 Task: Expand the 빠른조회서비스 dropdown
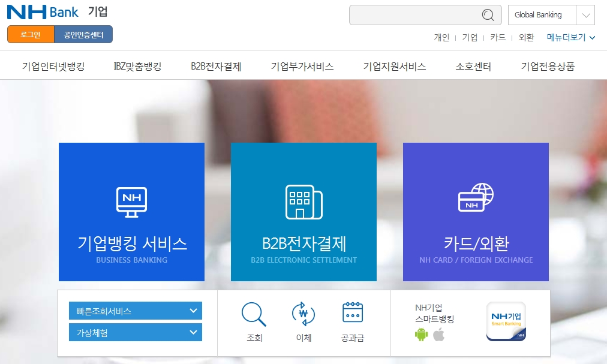point(136,311)
